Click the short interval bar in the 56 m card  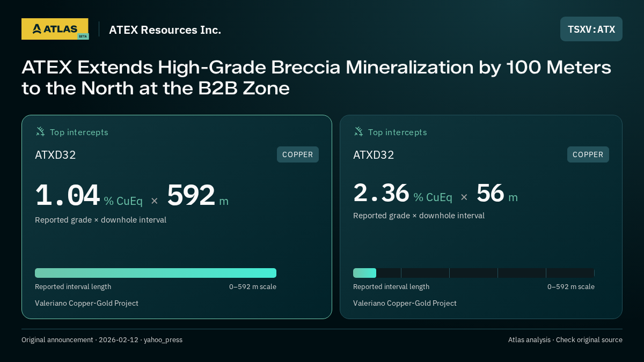click(364, 273)
